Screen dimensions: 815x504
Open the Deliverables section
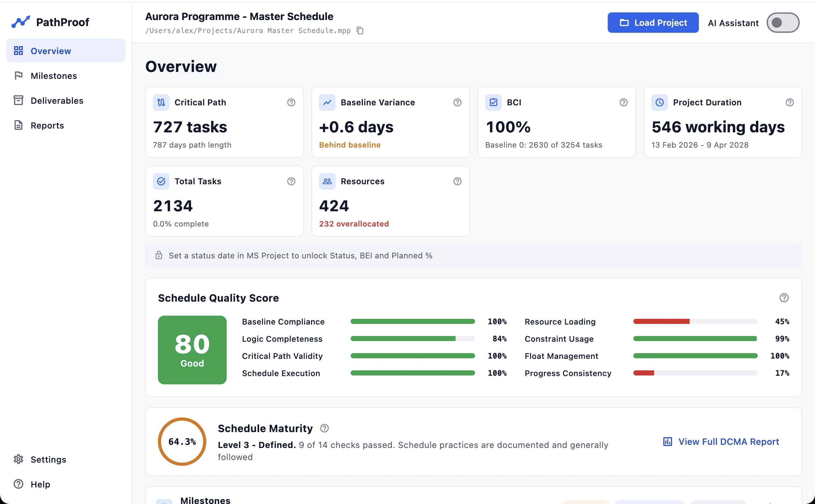click(66, 101)
